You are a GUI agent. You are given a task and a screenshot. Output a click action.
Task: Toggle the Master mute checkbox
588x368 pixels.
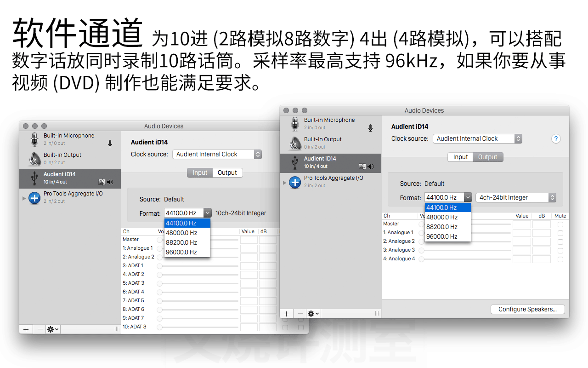pos(560,224)
